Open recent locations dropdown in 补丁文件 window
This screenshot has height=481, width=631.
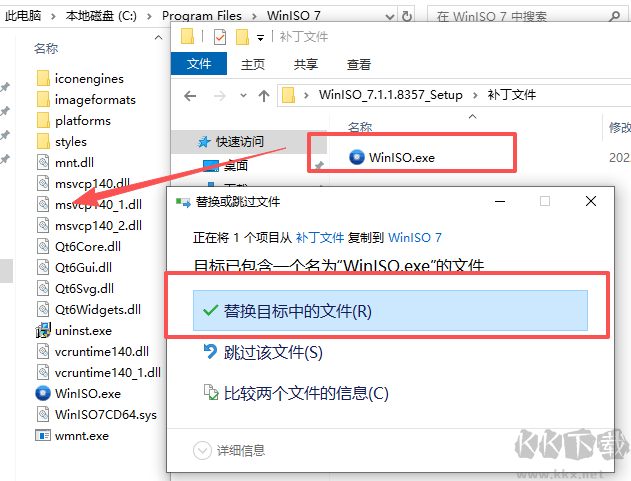(x=243, y=95)
